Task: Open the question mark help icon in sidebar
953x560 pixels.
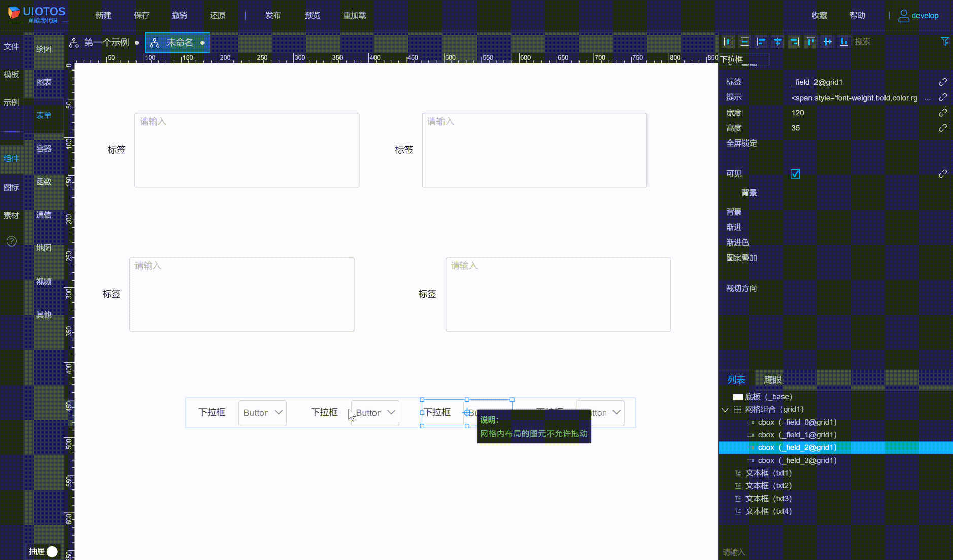Action: (11, 241)
